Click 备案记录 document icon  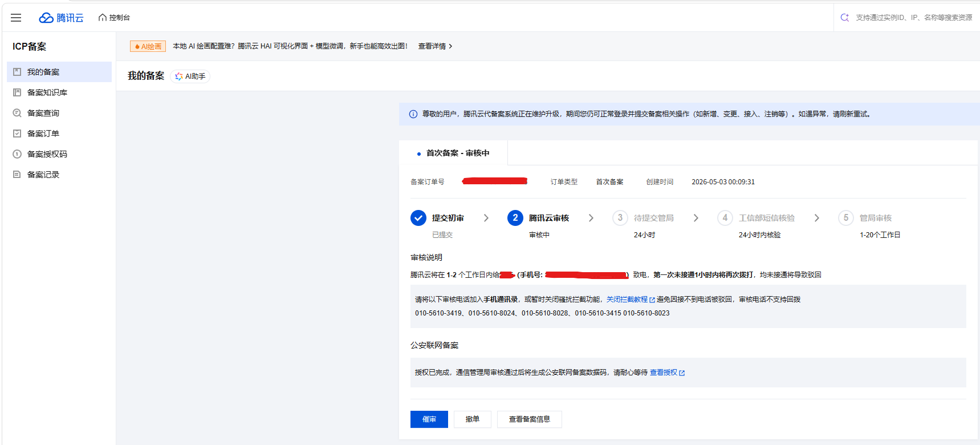pyautogui.click(x=17, y=175)
